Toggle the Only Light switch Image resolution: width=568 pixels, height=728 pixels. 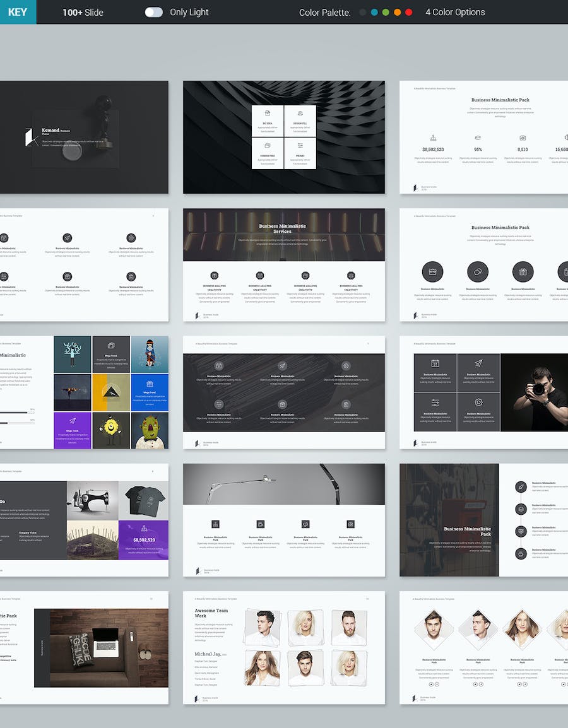tap(153, 12)
